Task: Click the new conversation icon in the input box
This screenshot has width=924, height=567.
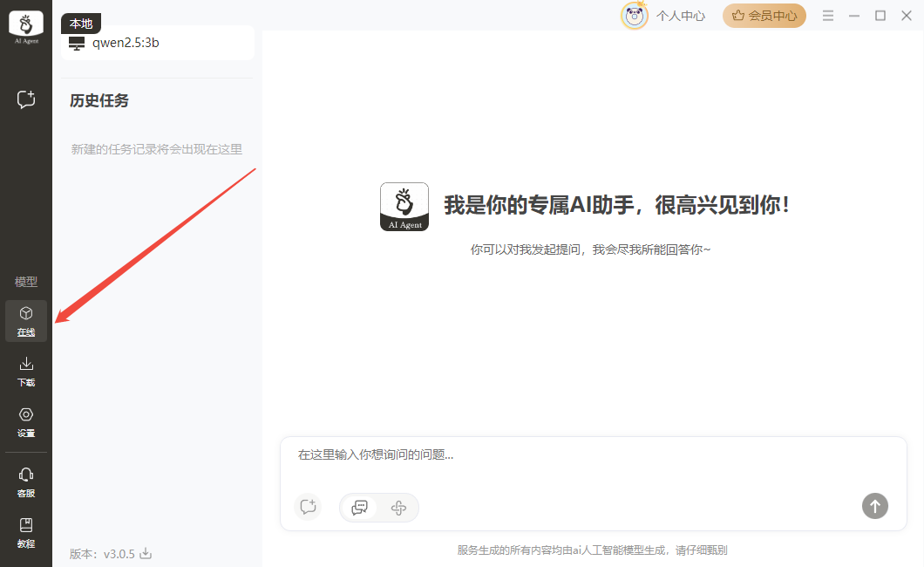Action: pos(307,507)
